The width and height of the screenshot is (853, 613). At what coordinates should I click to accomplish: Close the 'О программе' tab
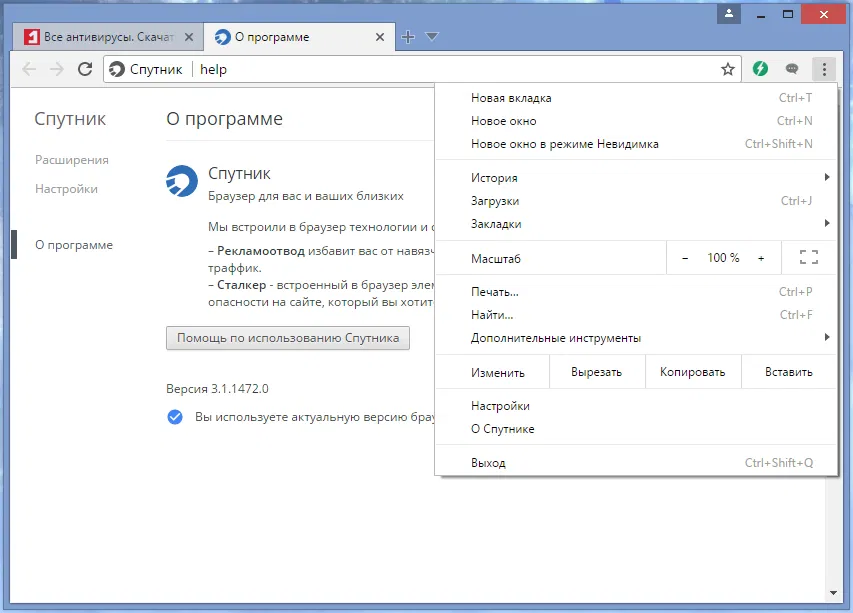(380, 37)
